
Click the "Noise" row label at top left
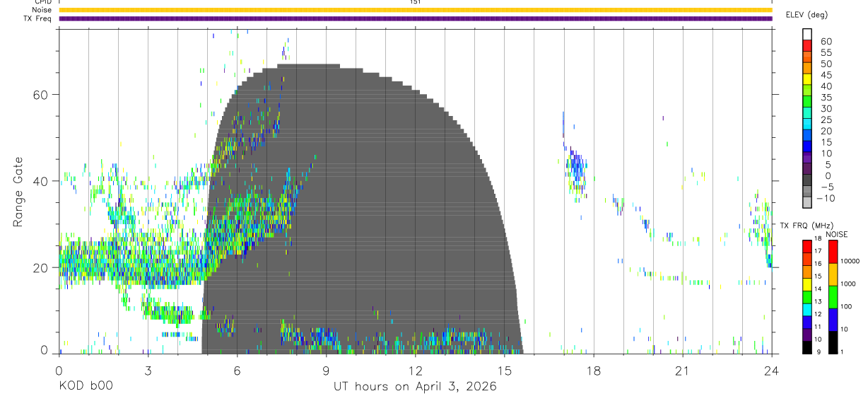[42, 10]
